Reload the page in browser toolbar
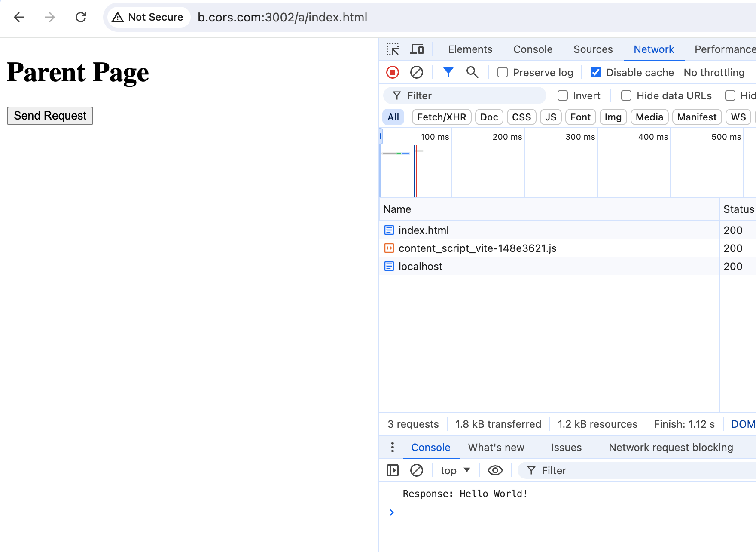This screenshot has width=756, height=552. [x=81, y=17]
